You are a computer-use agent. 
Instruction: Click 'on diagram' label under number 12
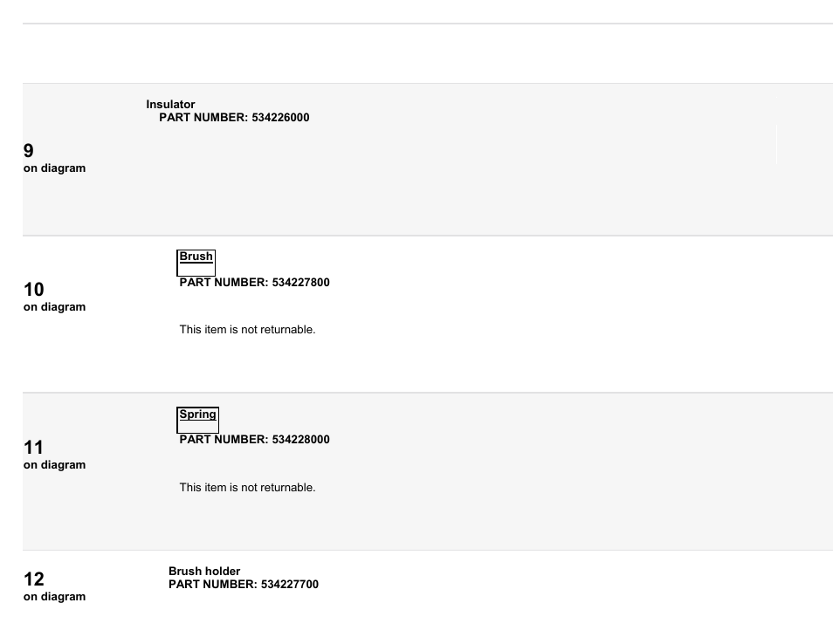(55, 597)
